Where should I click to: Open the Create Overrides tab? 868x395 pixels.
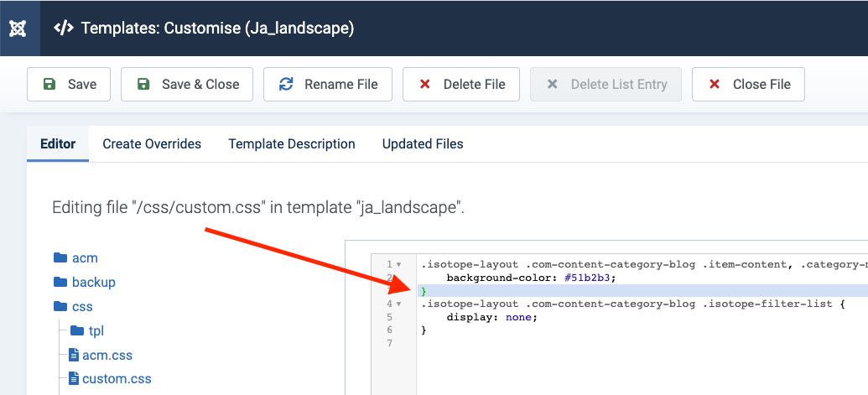tap(152, 143)
